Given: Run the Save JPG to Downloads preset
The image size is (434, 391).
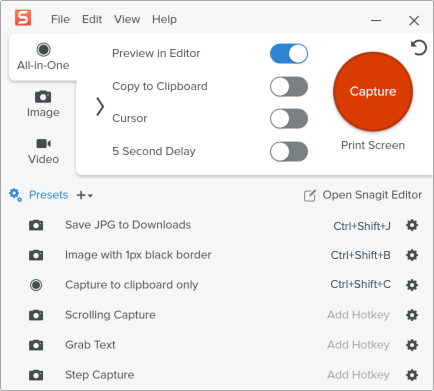Looking at the screenshot, I should 128,225.
